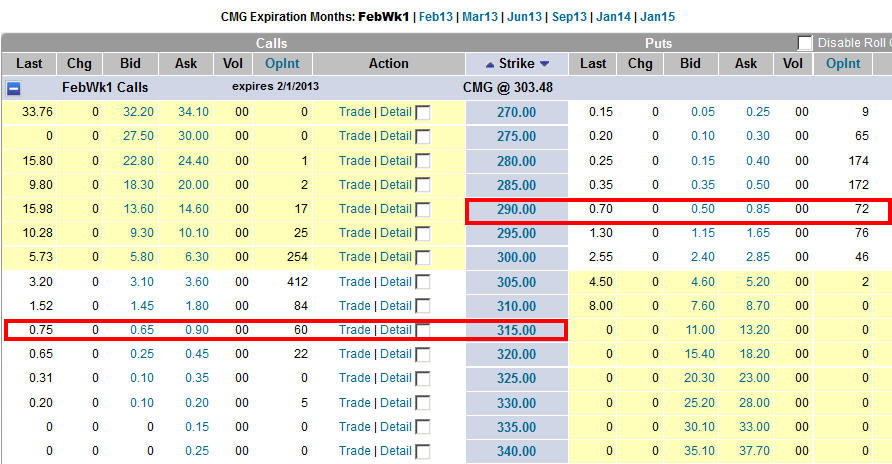
Task: Click call last price 33.76
Action: pyautogui.click(x=37, y=112)
